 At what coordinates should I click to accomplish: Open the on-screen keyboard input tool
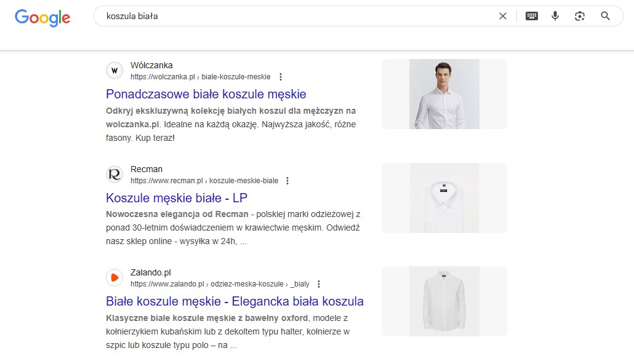(532, 16)
